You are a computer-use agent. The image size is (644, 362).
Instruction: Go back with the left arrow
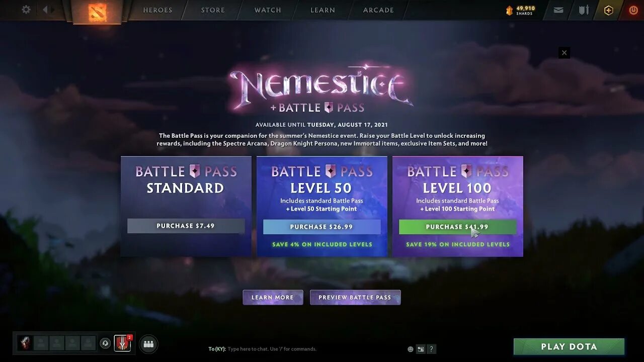click(x=45, y=10)
